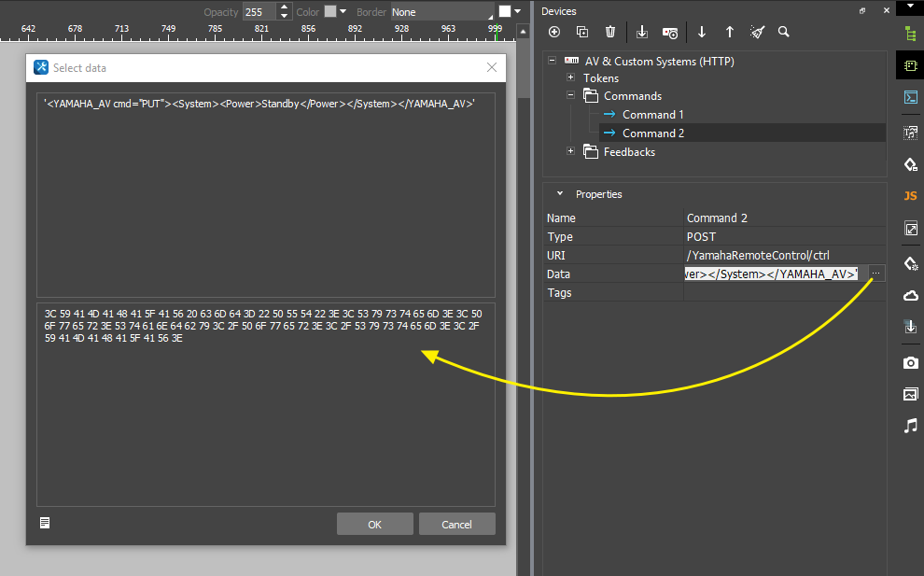This screenshot has width=924, height=576.
Task: Select Command 1 in the tree
Action: (x=652, y=115)
